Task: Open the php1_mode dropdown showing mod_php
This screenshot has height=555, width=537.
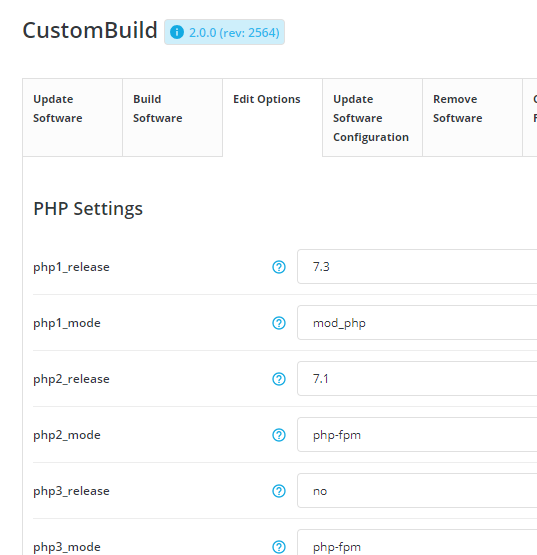Action: (x=417, y=323)
